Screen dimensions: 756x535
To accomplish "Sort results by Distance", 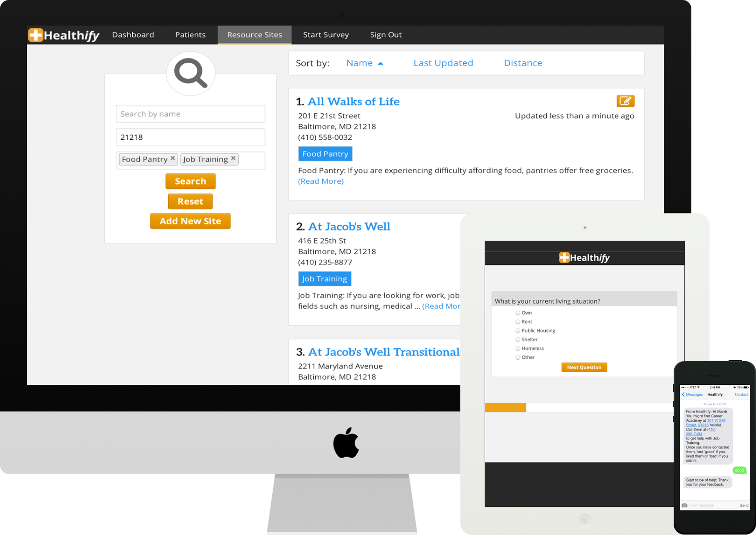I will (x=523, y=63).
